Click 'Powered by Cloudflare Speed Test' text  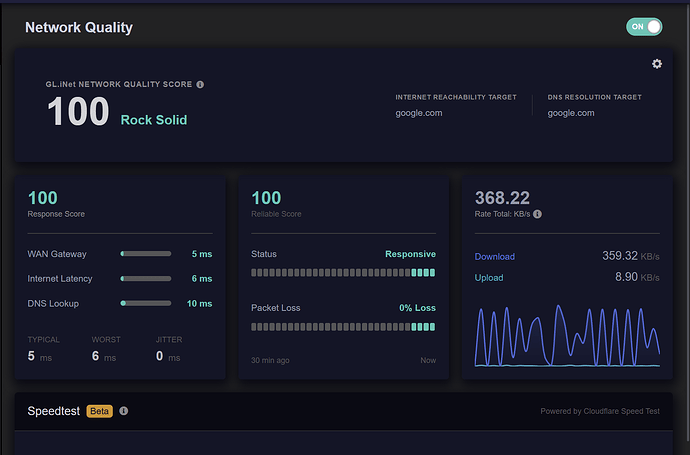[x=600, y=411]
